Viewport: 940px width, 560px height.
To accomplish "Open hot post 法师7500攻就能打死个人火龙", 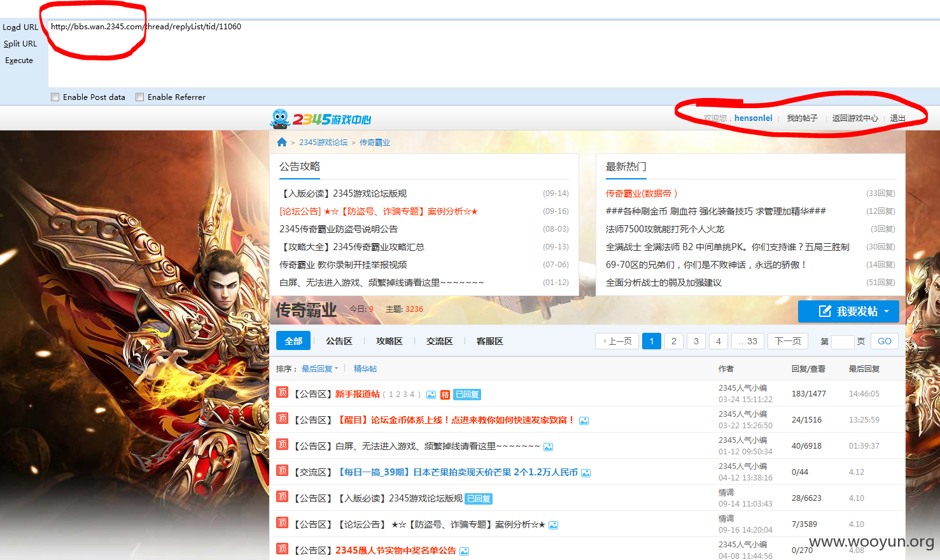I will (x=665, y=229).
